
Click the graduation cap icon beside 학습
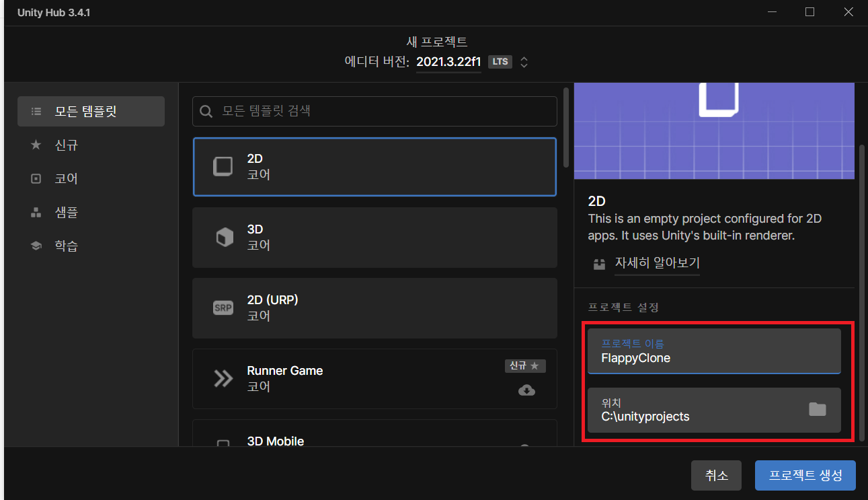coord(36,246)
